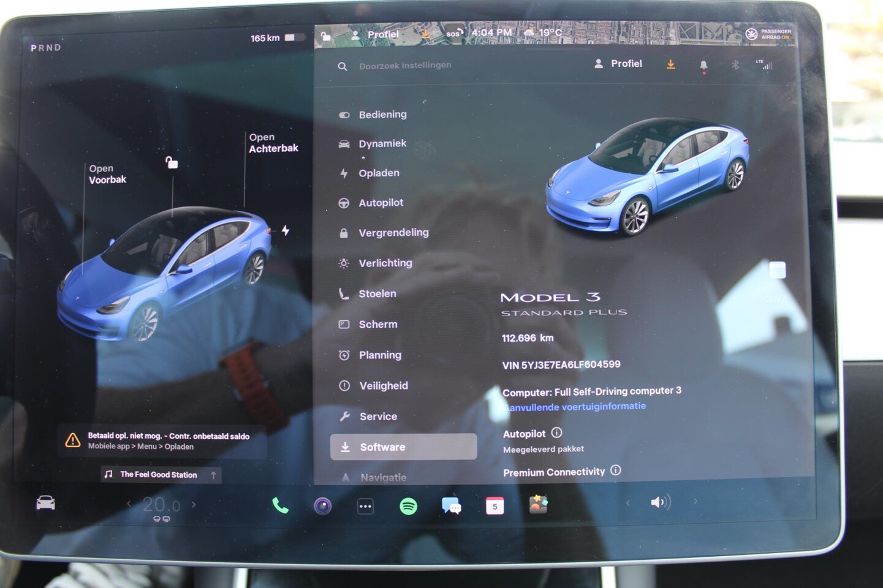Open the calendar app
This screenshot has width=883, height=588.
[495, 506]
